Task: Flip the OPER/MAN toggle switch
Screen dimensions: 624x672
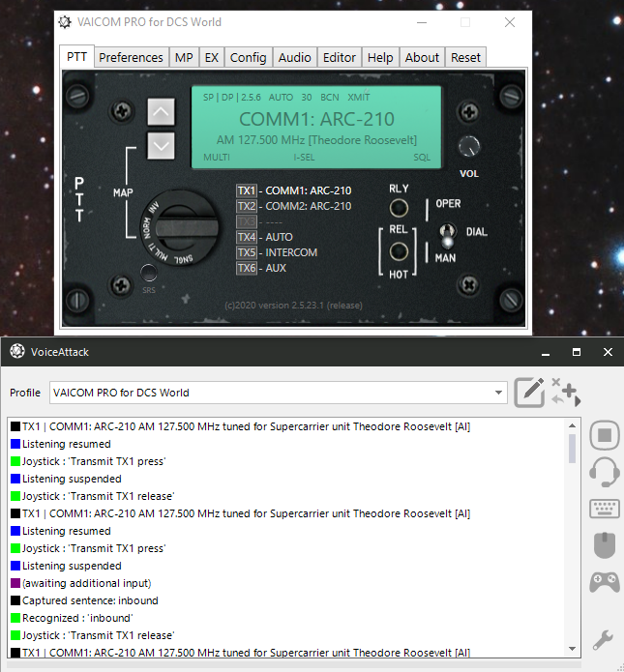Action: pyautogui.click(x=447, y=235)
